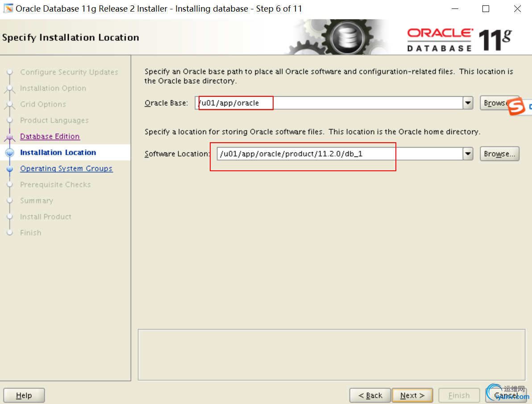The image size is (532, 404).
Task: Click the Oracle Base label
Action: coord(166,103)
